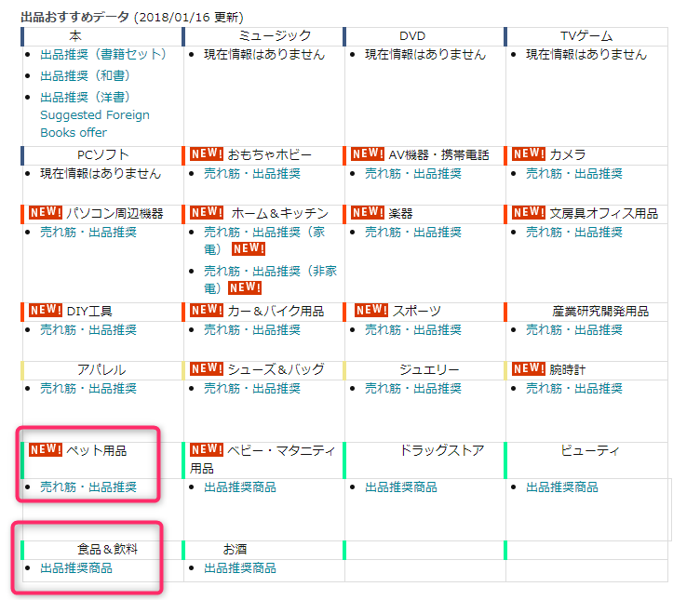Viewport: 700px width, 600px height.
Task: Click the NEW! badge beside おもちゃホビー
Action: (x=207, y=153)
